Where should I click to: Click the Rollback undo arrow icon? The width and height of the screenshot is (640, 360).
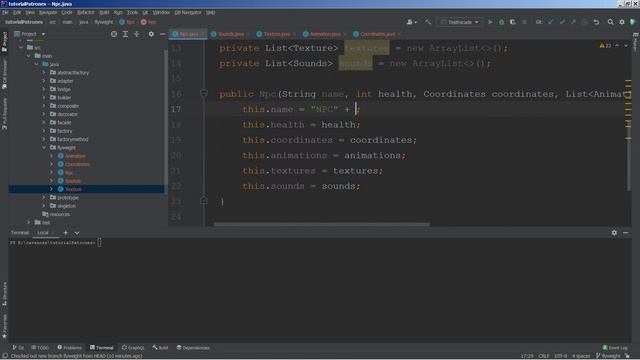pos(596,22)
